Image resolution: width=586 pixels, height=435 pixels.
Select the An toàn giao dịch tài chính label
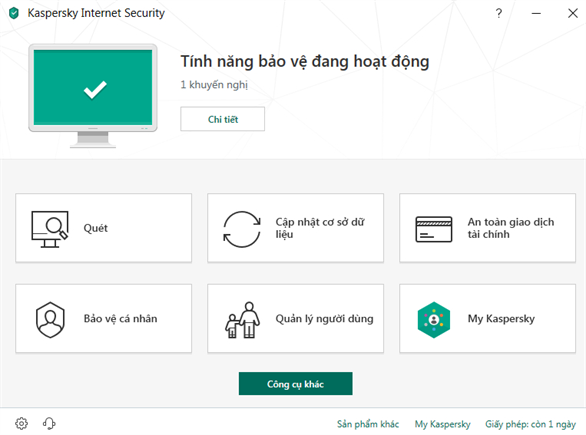tap(511, 228)
